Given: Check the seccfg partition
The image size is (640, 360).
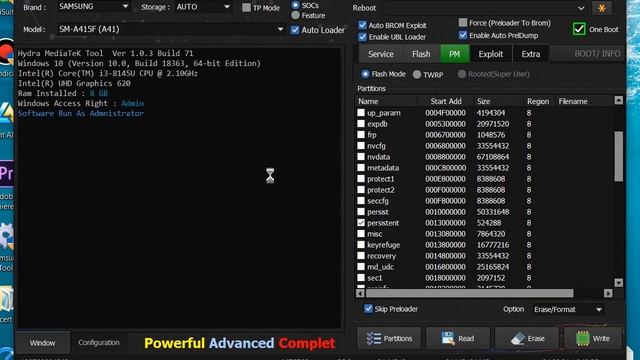Looking at the screenshot, I should coord(361,201).
